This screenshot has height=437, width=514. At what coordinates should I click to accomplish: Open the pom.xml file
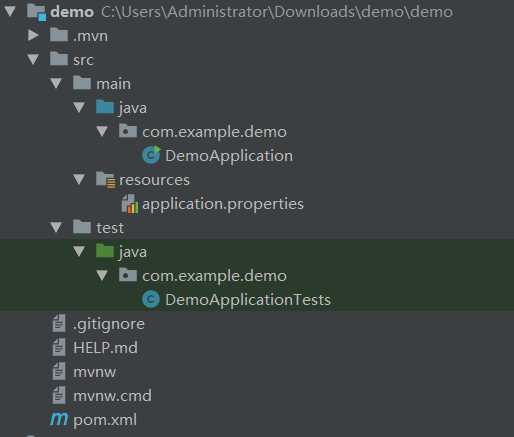[x=105, y=420]
